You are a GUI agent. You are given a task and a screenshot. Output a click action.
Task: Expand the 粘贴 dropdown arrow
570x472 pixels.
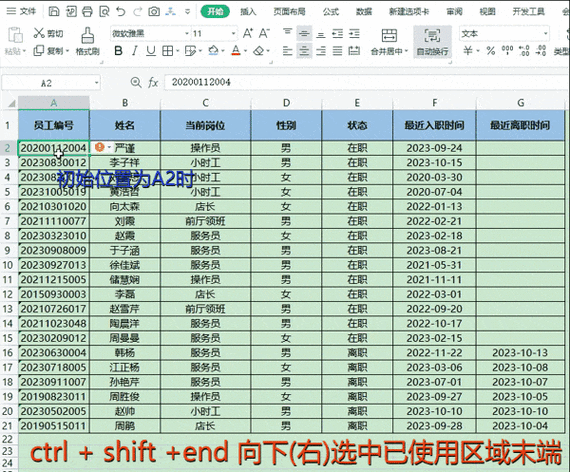click(24, 51)
